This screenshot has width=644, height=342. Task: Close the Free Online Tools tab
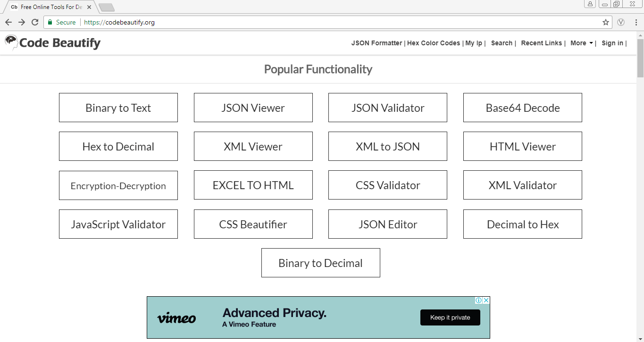click(89, 7)
